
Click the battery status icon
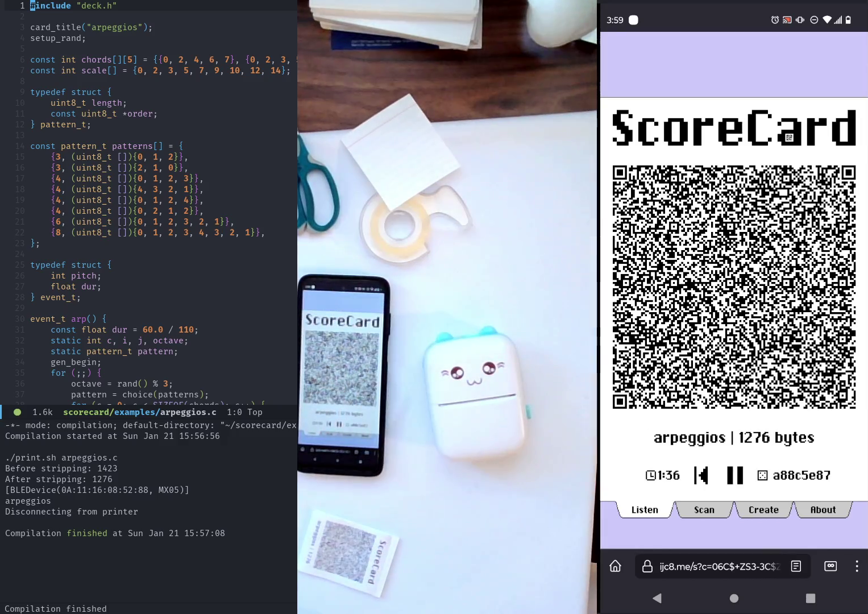coord(848,20)
